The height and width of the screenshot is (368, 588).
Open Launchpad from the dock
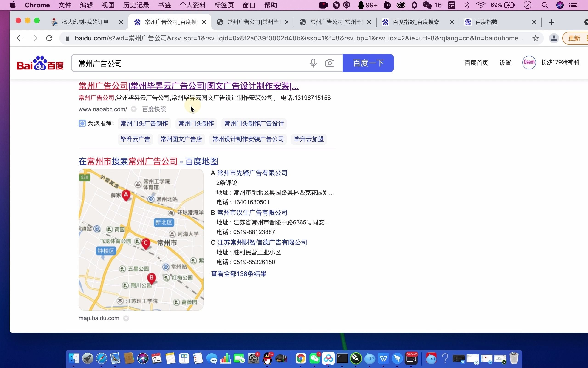88,359
